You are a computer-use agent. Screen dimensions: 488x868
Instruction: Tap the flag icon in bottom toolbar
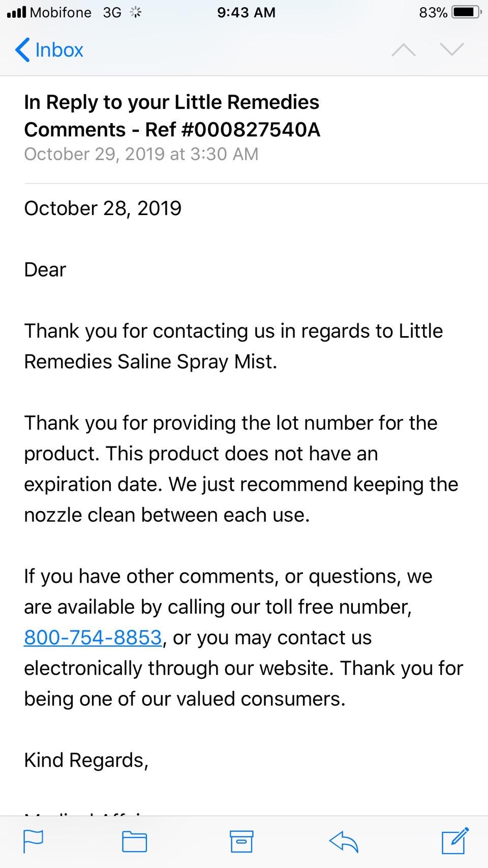pyautogui.click(x=34, y=842)
